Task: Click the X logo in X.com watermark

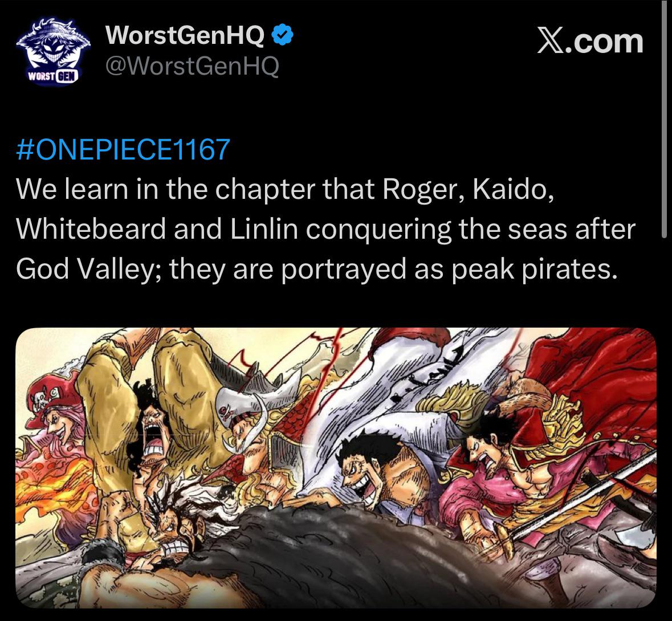Action: point(550,42)
